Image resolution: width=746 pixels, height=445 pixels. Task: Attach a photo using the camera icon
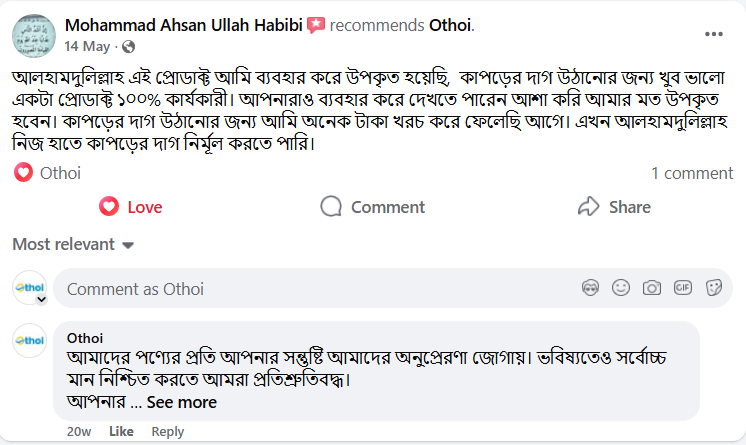pyautogui.click(x=652, y=288)
